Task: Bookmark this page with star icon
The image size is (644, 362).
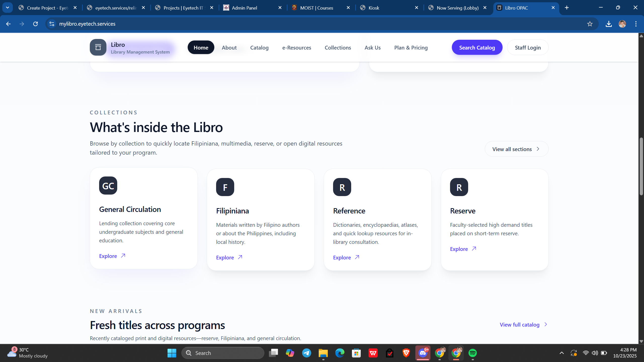Action: pyautogui.click(x=590, y=24)
